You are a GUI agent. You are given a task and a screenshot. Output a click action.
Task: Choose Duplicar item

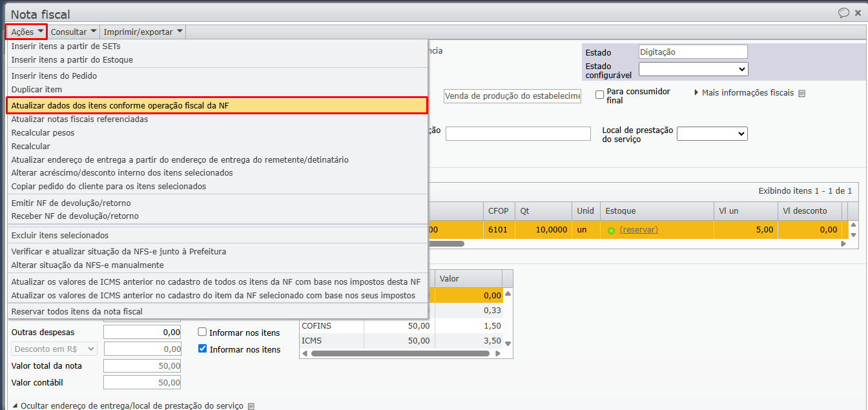point(218,90)
